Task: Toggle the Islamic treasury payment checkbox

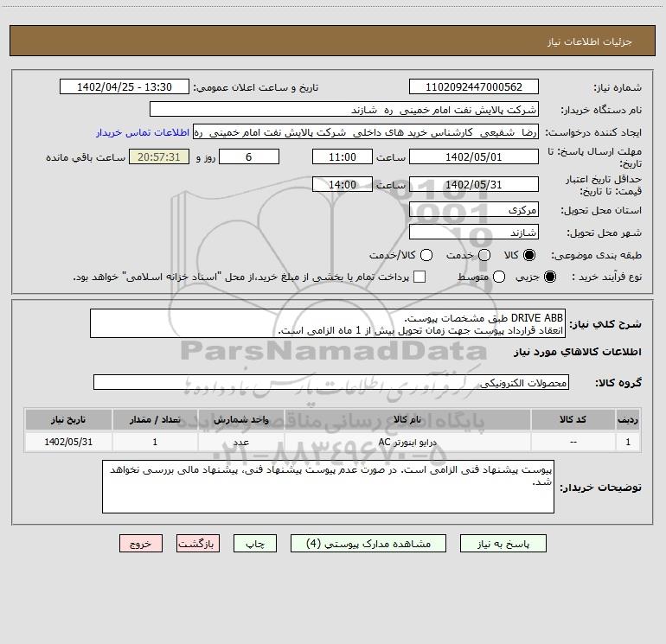Action: [x=419, y=277]
